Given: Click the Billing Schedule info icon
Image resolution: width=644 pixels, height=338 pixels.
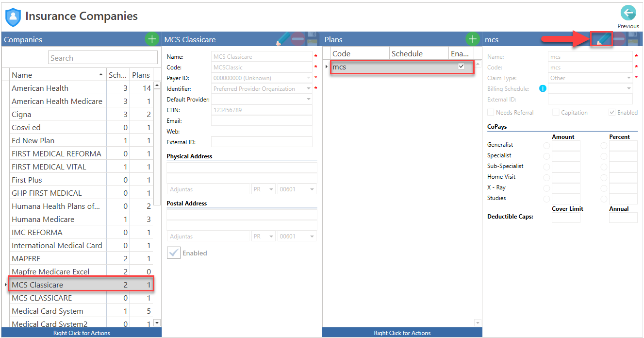Looking at the screenshot, I should (543, 88).
